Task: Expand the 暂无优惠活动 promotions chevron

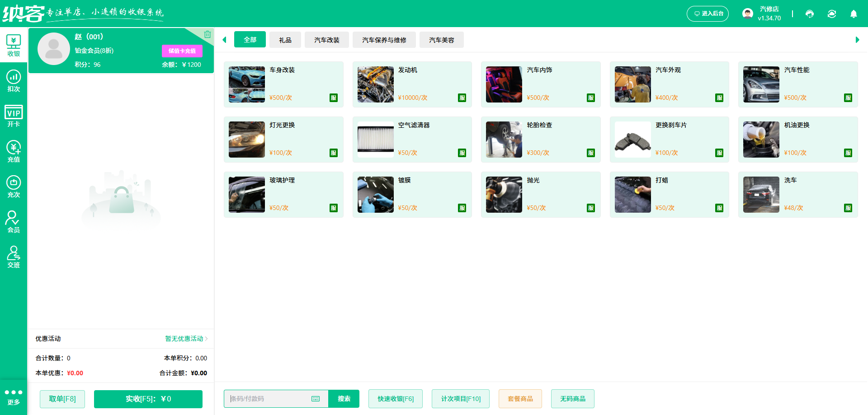Action: pos(206,339)
